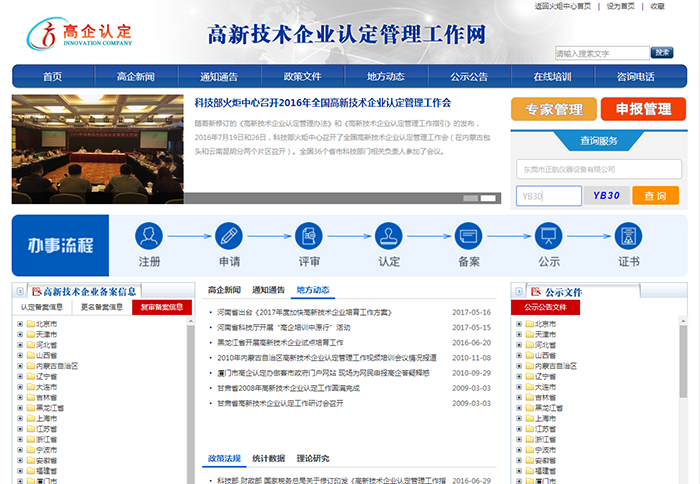Click the 证书 certificate icon
This screenshot has width=700, height=484.
click(628, 236)
